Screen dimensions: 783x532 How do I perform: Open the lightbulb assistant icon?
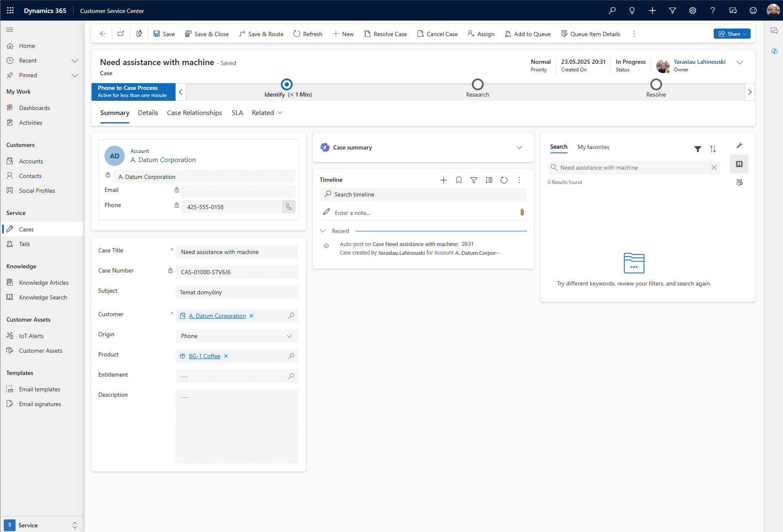(x=632, y=10)
